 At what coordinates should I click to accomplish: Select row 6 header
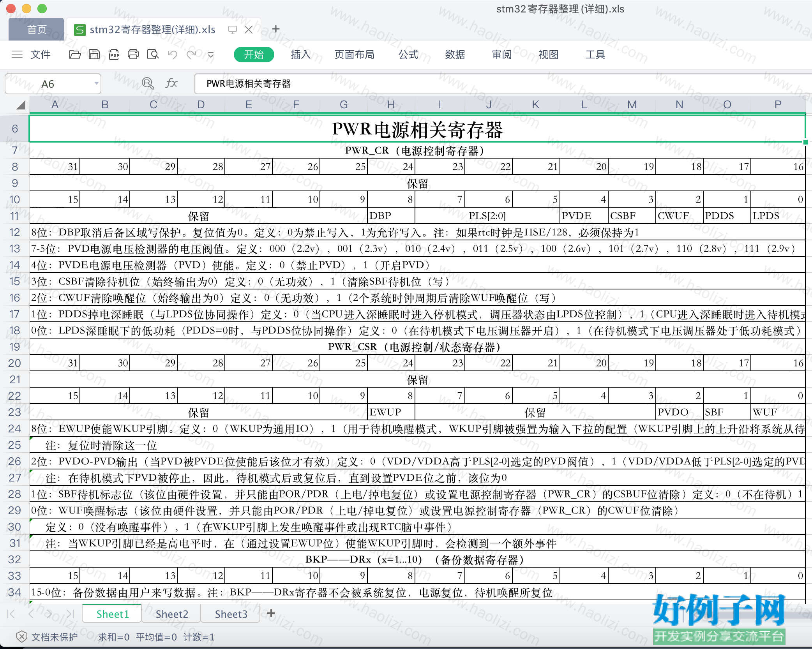tap(15, 129)
